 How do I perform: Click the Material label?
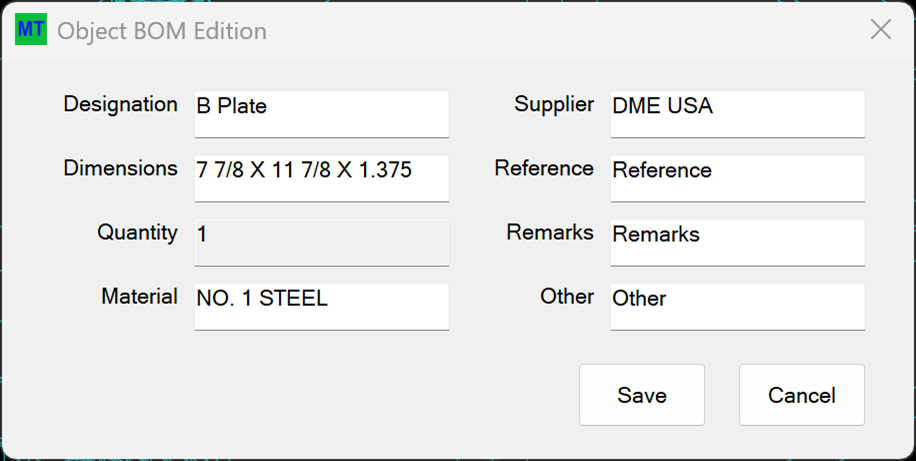tap(140, 296)
